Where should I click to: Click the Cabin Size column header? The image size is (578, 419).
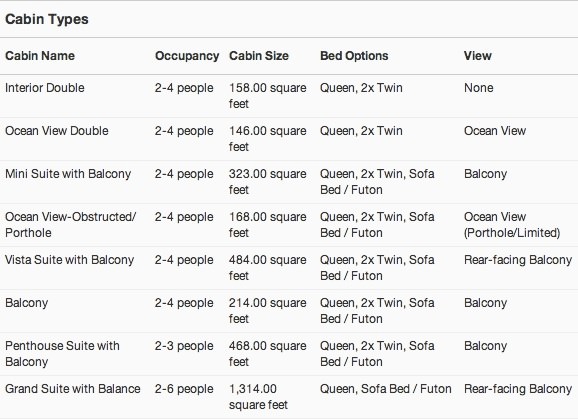[259, 56]
